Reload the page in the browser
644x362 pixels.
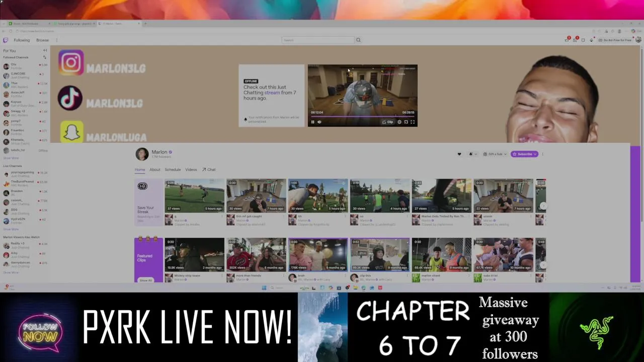(11, 31)
